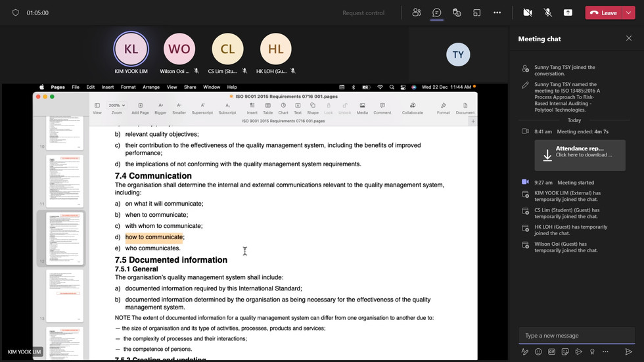The image size is (644, 362).
Task: Click Request control
Action: point(363,12)
